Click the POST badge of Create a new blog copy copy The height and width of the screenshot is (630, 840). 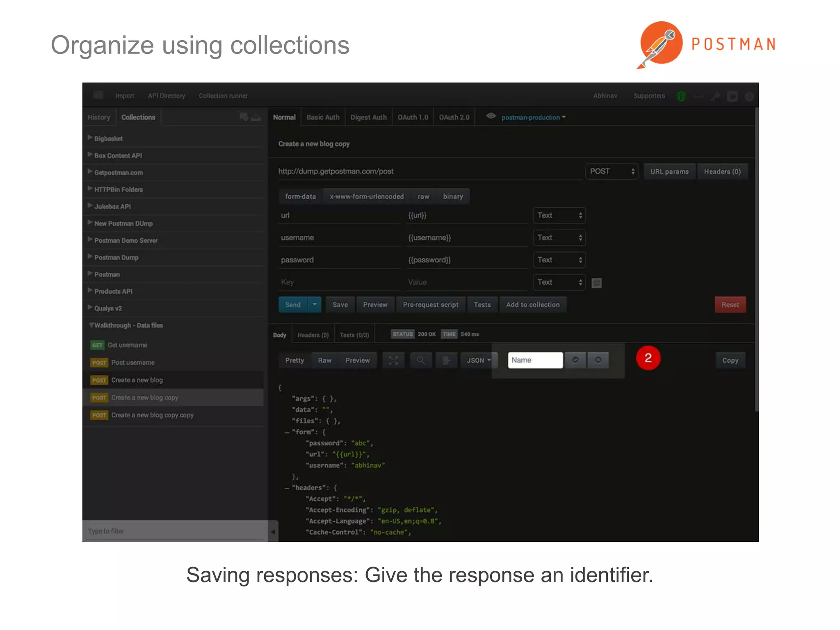[99, 415]
